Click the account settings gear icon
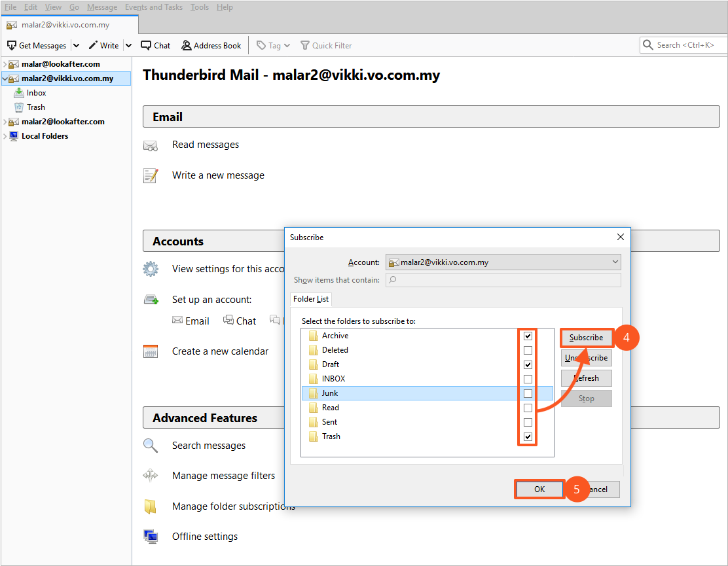The width and height of the screenshot is (728, 566). pos(151,269)
